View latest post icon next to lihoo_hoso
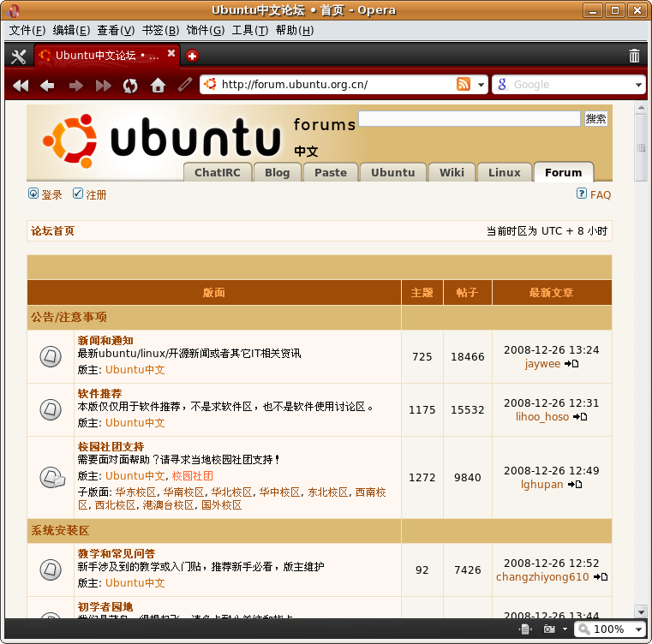The width and height of the screenshot is (652, 644). point(580,416)
